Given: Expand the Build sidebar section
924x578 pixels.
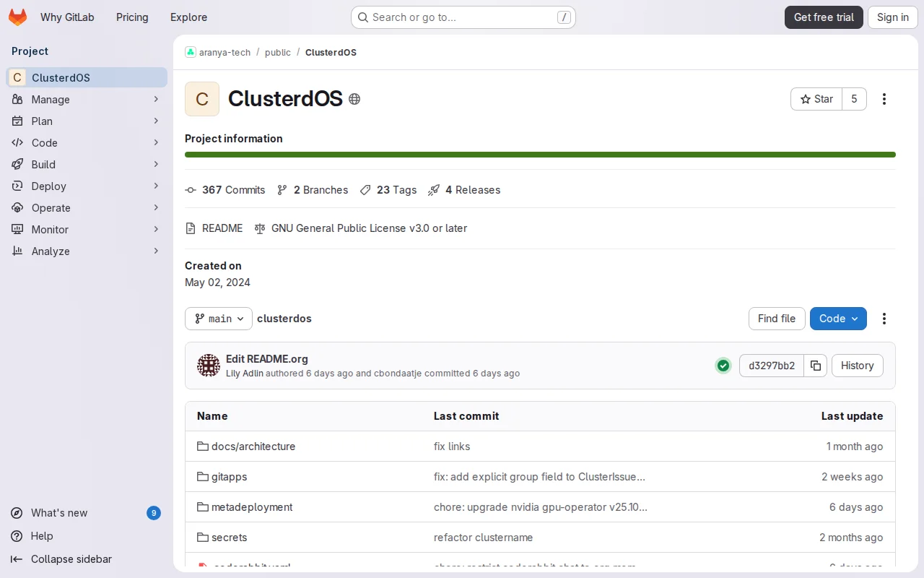Looking at the screenshot, I should (87, 164).
